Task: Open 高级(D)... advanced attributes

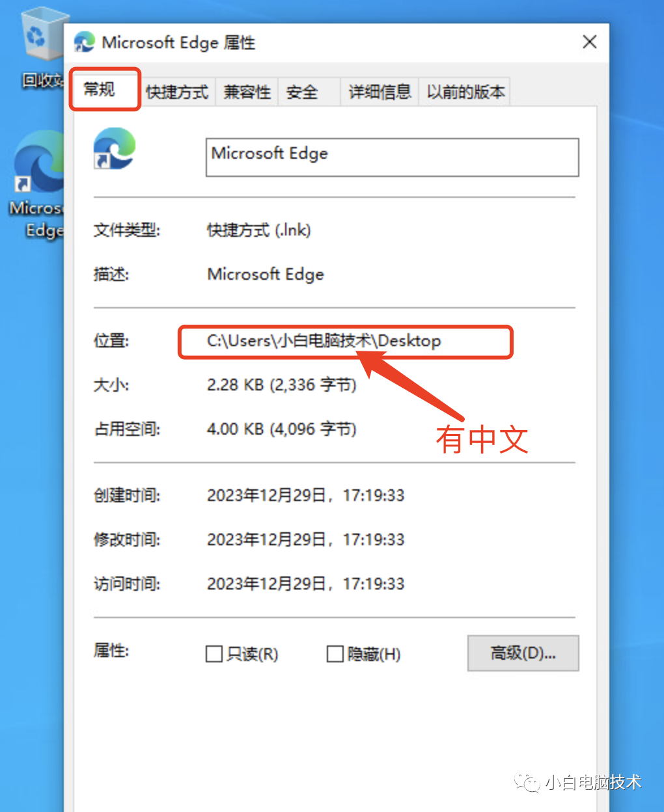Action: tap(523, 653)
